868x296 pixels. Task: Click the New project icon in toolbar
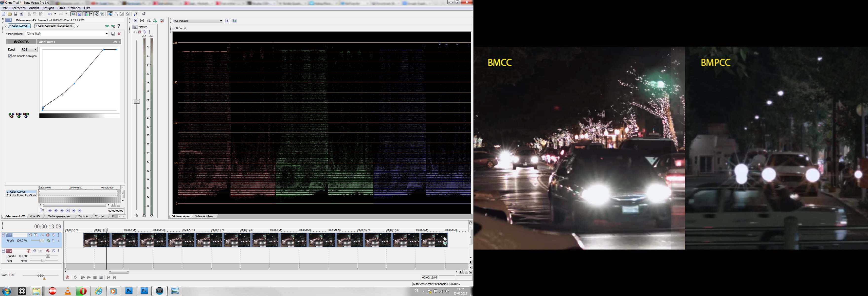click(4, 14)
